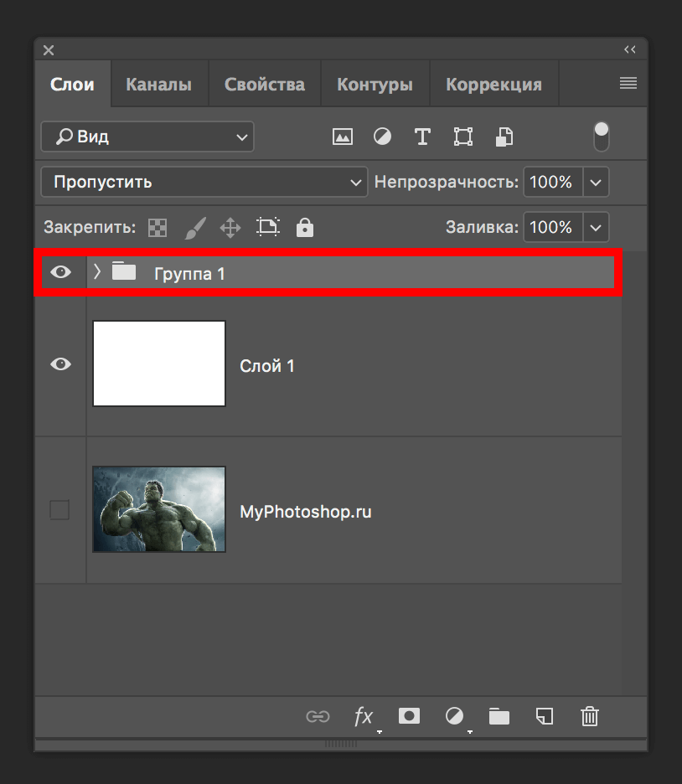
Task: Click the delete layer trash icon
Action: click(590, 716)
